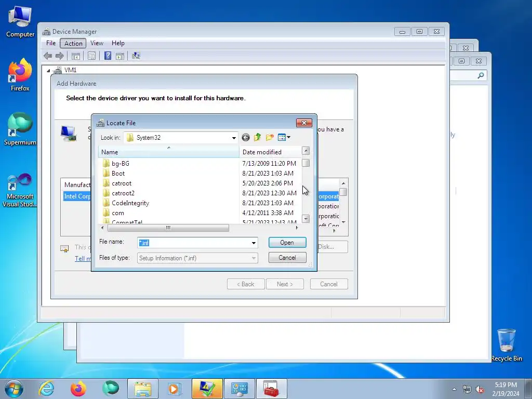Sort files by the Name column header
The image size is (532, 399).
coord(169,152)
